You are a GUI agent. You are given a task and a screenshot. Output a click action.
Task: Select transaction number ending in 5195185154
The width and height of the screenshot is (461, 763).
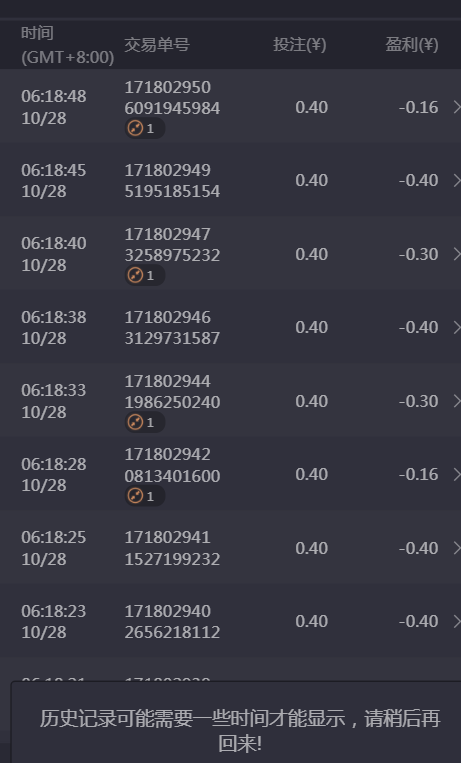coord(172,181)
